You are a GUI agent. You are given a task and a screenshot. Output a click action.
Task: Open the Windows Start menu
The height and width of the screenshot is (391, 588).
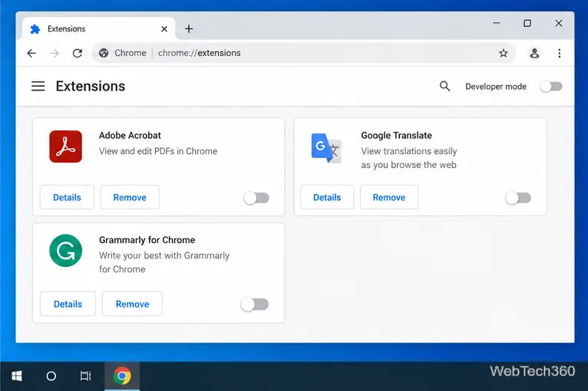16,376
